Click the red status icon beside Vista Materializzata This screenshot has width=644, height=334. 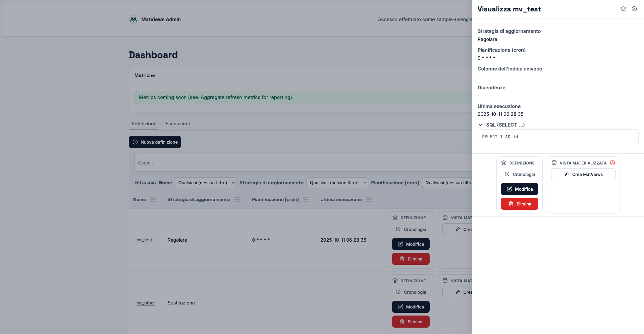(612, 163)
